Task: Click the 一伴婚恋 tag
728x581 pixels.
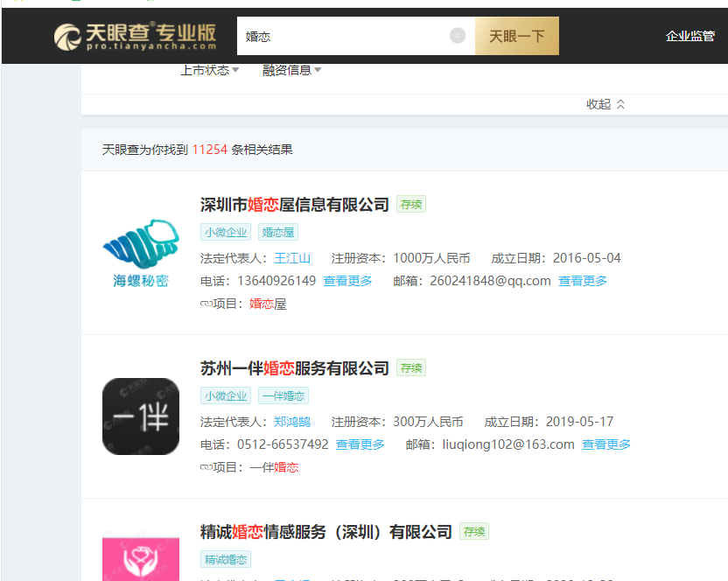Action: pyautogui.click(x=283, y=395)
